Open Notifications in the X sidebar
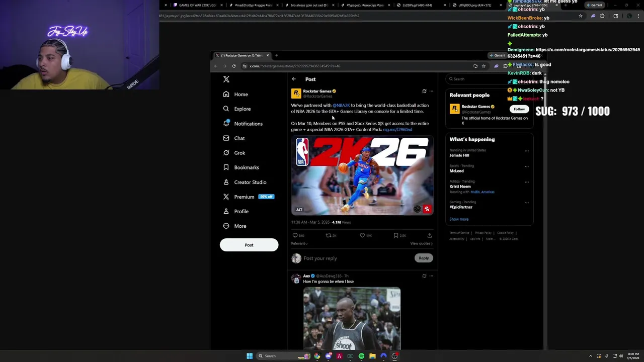The height and width of the screenshot is (362, 644). [243, 123]
